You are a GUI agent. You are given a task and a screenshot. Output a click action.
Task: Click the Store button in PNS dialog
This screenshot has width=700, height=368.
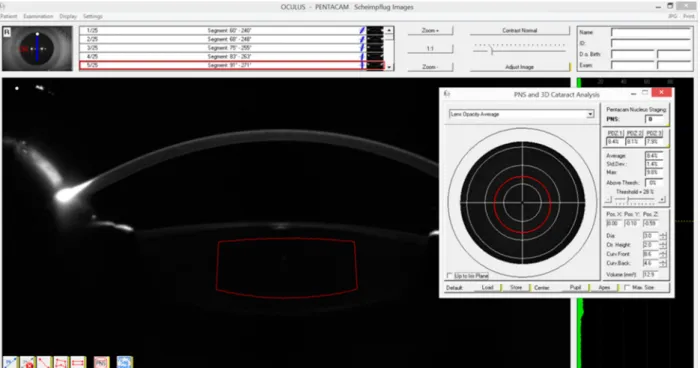click(x=516, y=288)
